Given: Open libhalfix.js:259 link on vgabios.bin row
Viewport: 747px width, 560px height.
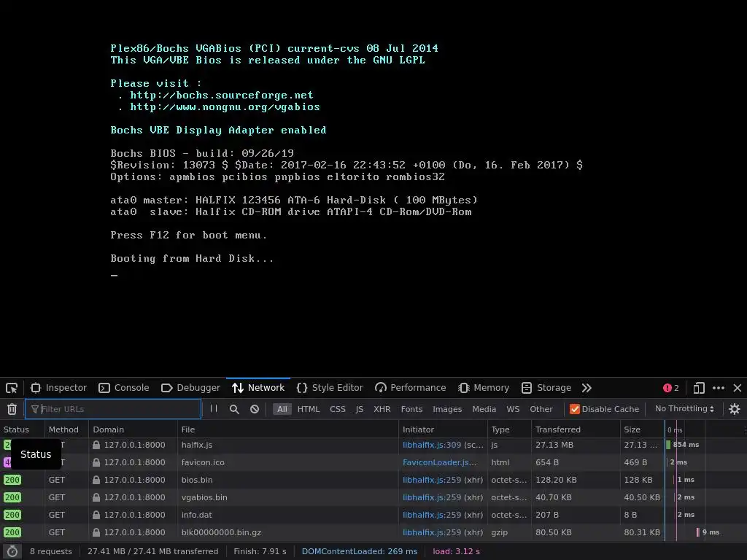Looking at the screenshot, I should (x=432, y=497).
